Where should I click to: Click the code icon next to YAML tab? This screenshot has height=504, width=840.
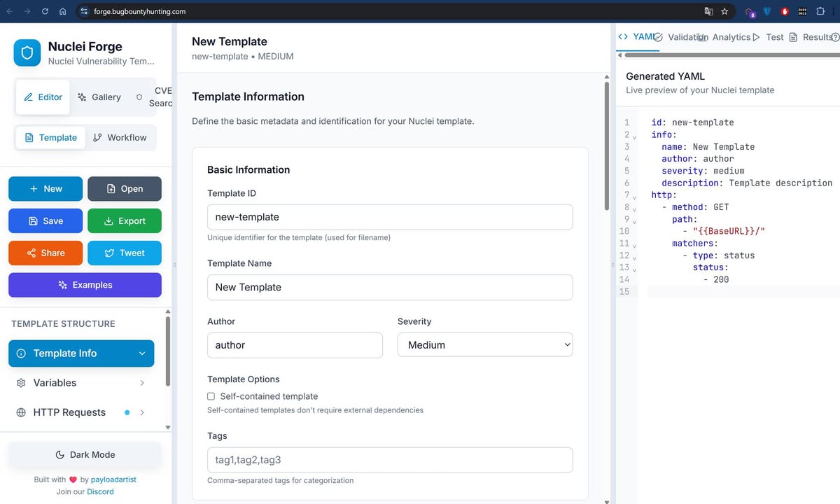(x=623, y=36)
